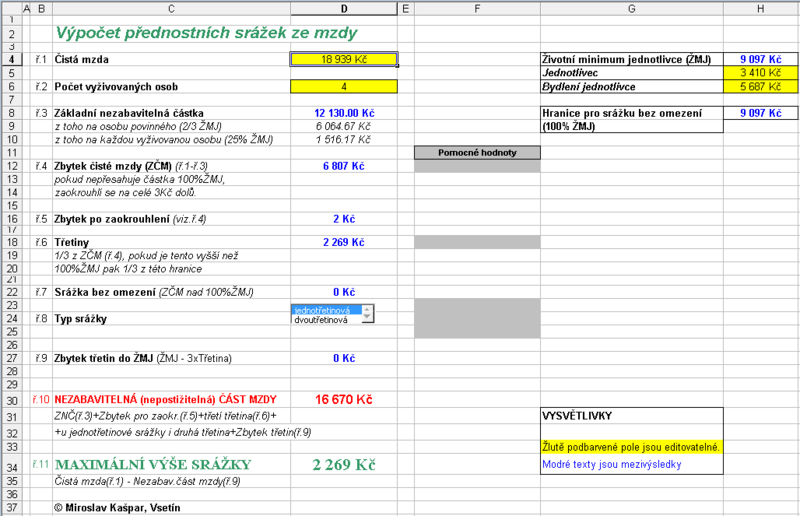Viewport: 800px width, 516px height.
Task: Click the value 6 064.67 Kč
Action: click(343, 126)
